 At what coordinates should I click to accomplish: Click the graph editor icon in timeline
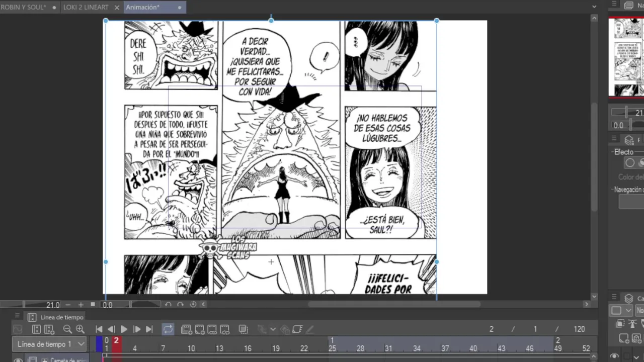17,329
